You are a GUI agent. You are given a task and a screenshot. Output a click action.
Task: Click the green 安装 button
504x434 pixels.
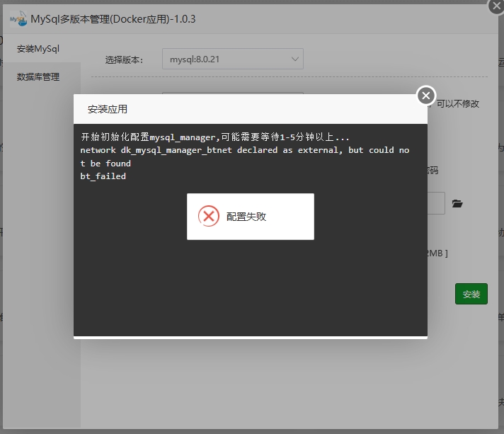click(471, 294)
